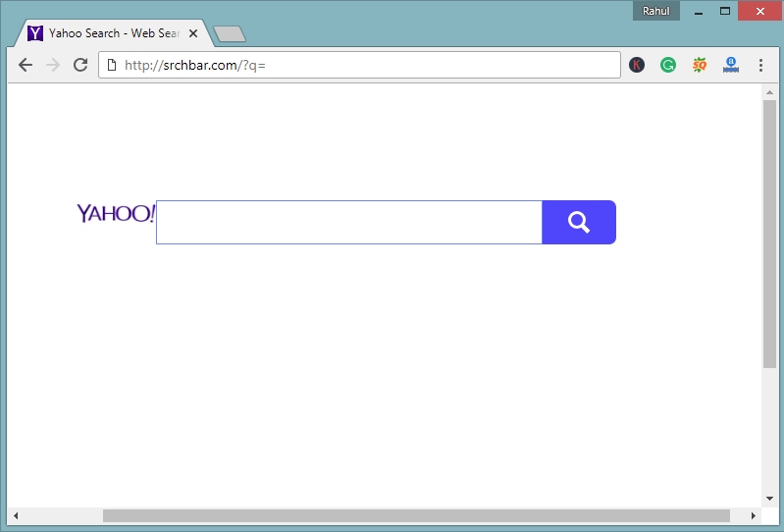The width and height of the screenshot is (784, 532).
Task: Click the vertical scrollbar down arrow
Action: click(x=769, y=499)
